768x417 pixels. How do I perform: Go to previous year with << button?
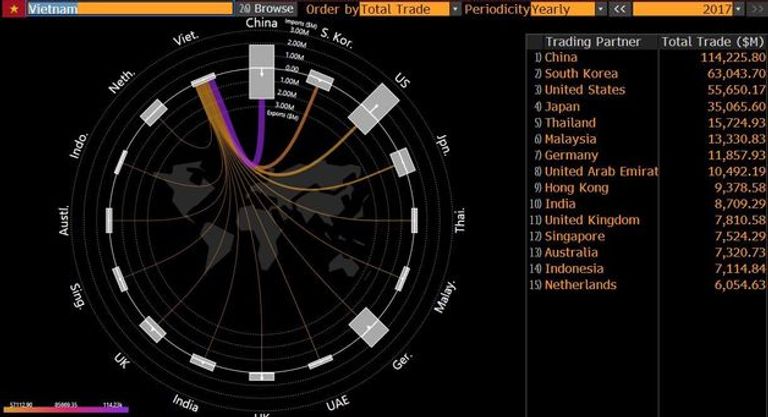619,8
